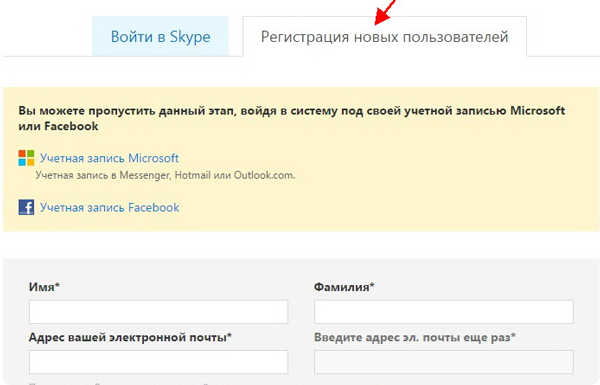The image size is (600, 385).
Task: Click the Facebook logo icon
Action: pyautogui.click(x=26, y=207)
